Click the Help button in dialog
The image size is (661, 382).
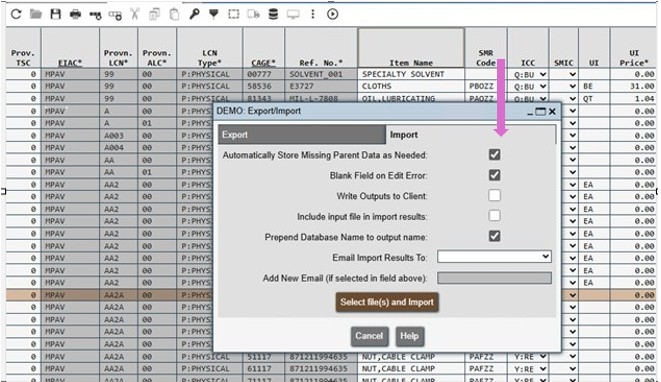click(x=409, y=336)
